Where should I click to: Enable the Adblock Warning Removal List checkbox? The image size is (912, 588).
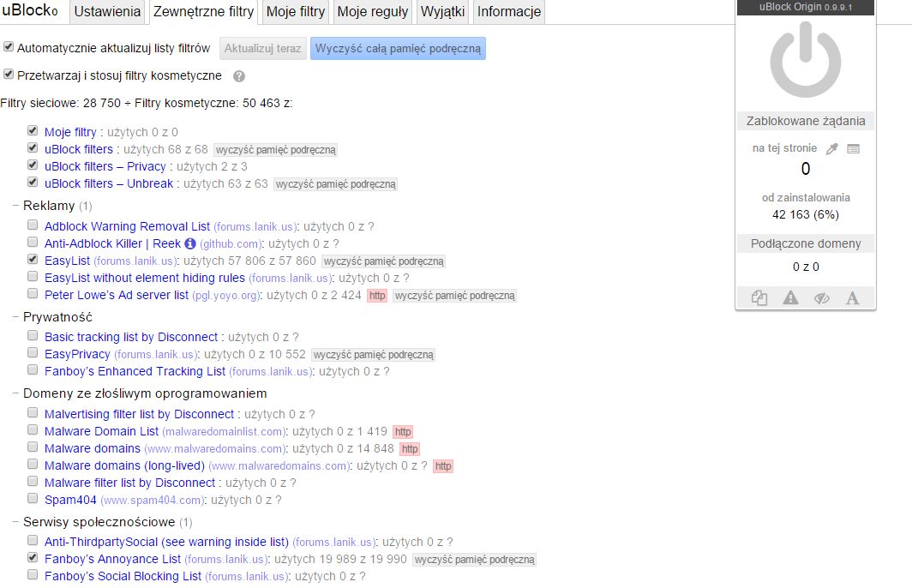click(x=33, y=225)
